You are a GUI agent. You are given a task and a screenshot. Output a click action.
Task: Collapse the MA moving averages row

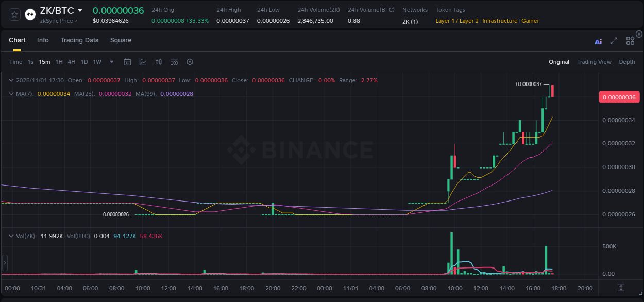tap(11, 94)
